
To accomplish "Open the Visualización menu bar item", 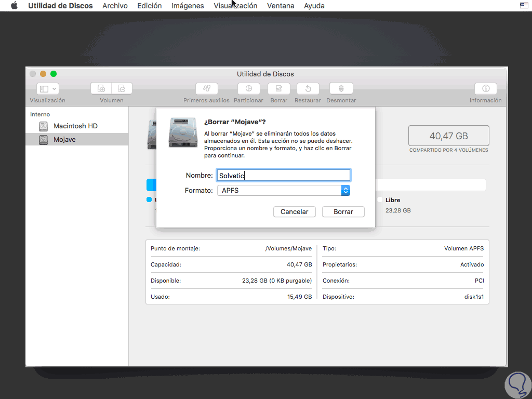I will (x=235, y=6).
